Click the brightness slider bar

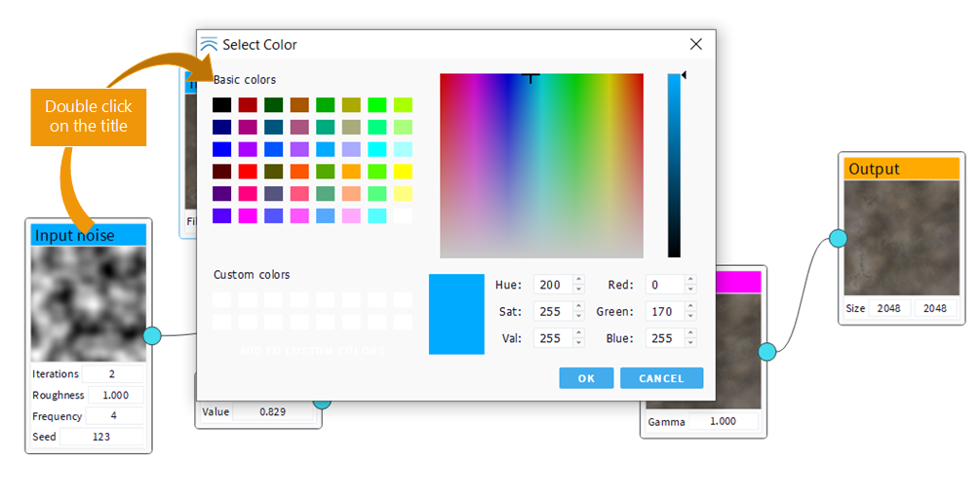click(674, 166)
